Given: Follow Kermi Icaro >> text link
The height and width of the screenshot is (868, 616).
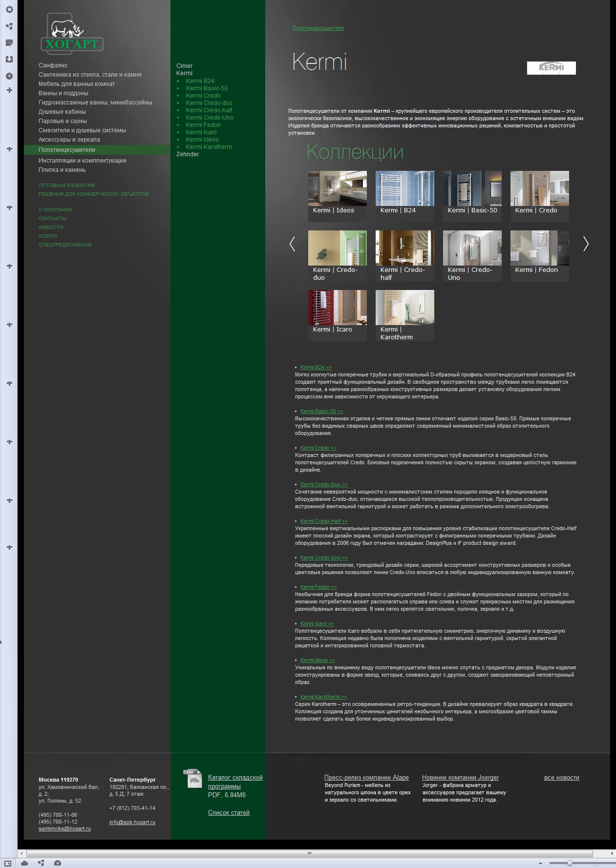Looking at the screenshot, I should point(317,624).
